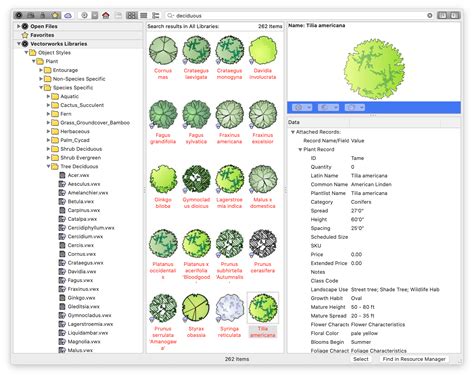Clear the deciduous search field
Image resolution: width=474 pixels, height=377 pixels.
[x=430, y=15]
